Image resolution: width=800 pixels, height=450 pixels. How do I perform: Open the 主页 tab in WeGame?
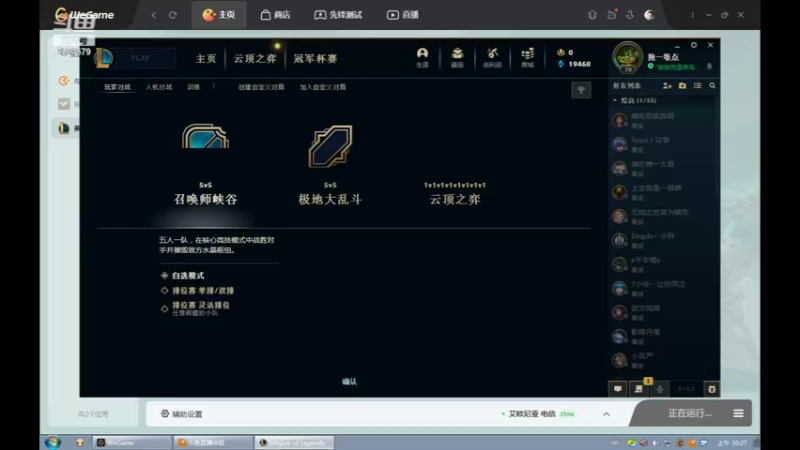(219, 15)
